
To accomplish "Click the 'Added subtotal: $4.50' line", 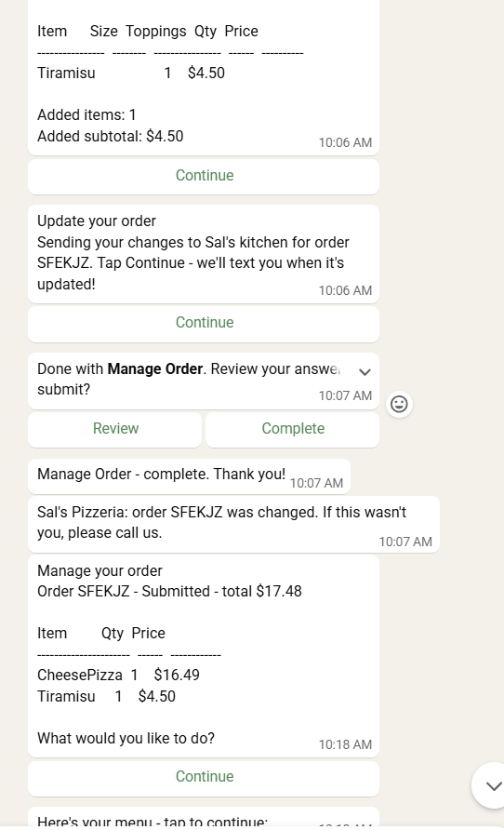I will click(110, 136).
